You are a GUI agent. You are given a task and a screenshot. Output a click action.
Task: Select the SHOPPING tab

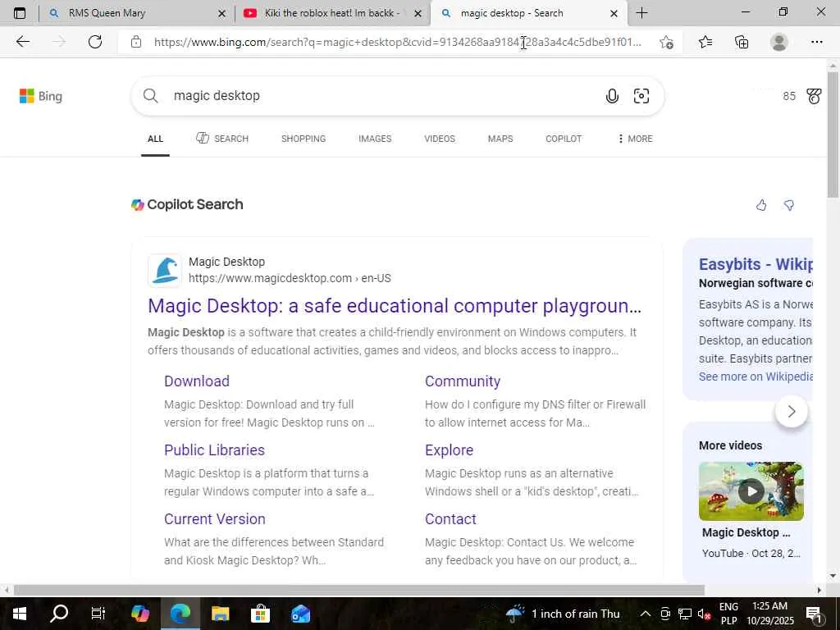[x=304, y=139]
